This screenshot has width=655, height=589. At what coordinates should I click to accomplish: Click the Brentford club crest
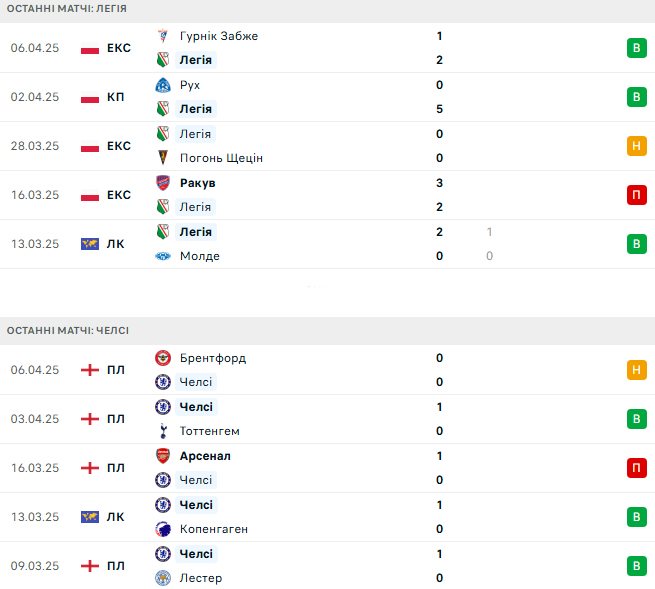click(x=163, y=358)
